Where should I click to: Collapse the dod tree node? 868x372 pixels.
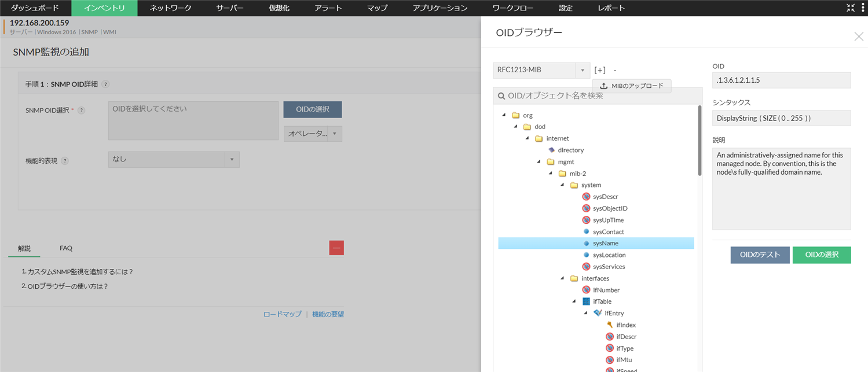tap(515, 127)
